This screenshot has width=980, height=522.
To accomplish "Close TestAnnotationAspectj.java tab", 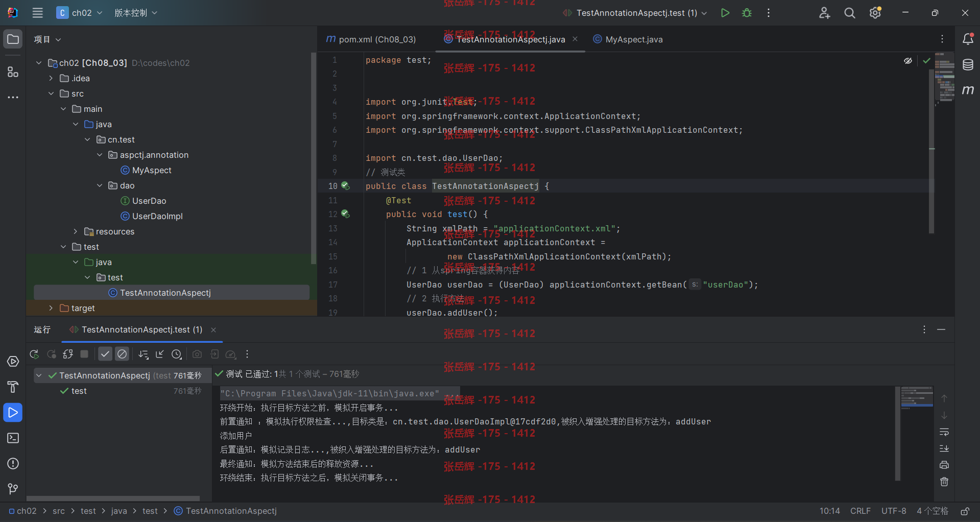I will tap(575, 39).
